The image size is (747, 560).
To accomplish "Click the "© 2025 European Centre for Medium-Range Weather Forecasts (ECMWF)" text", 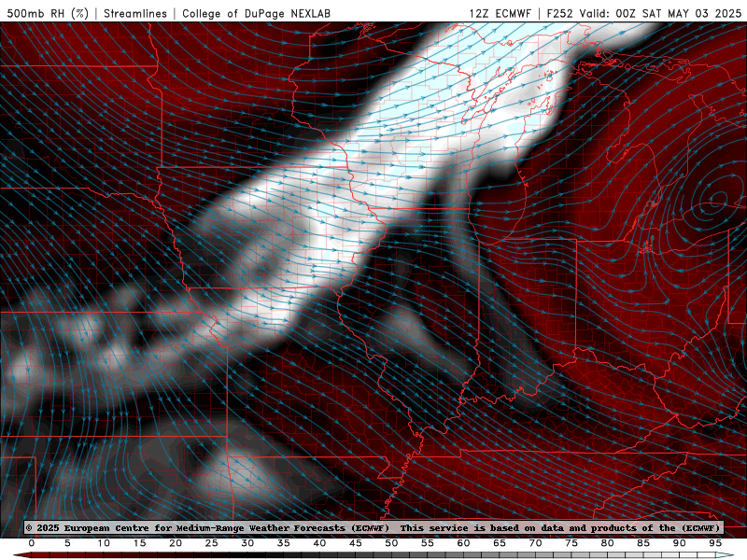I will click(x=207, y=527).
